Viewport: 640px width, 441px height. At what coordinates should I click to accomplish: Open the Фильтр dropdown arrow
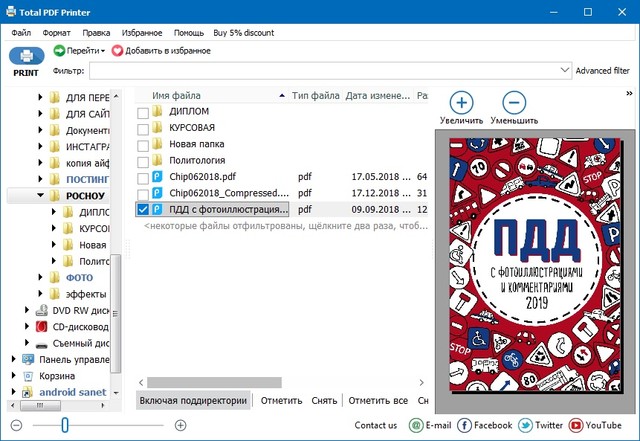click(x=565, y=71)
